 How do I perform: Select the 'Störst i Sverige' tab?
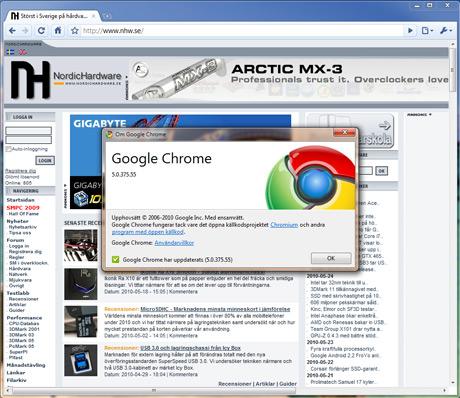click(x=52, y=16)
